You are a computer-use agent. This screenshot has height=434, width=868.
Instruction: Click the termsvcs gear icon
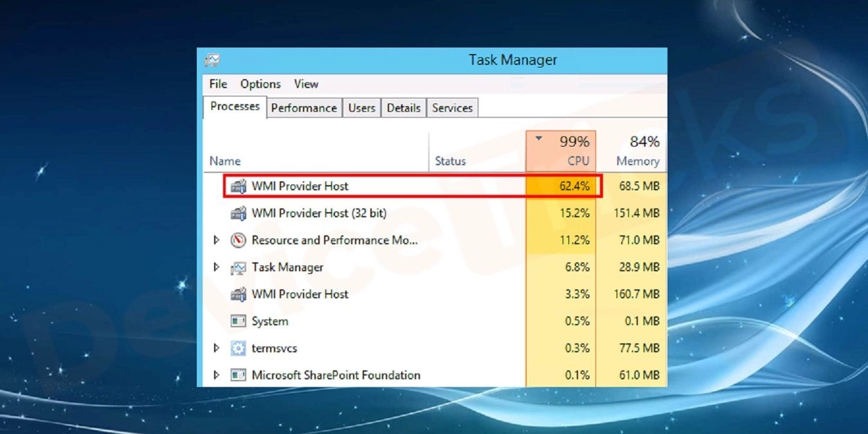pos(237,348)
